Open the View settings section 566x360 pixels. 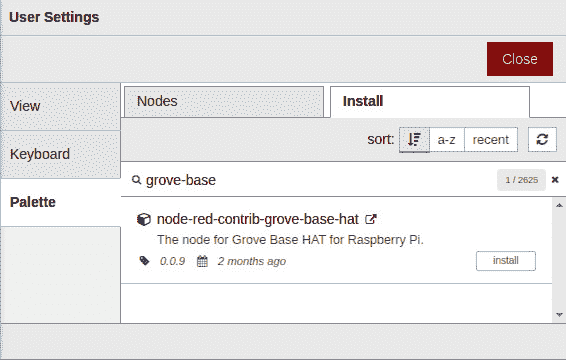pyautogui.click(x=61, y=107)
